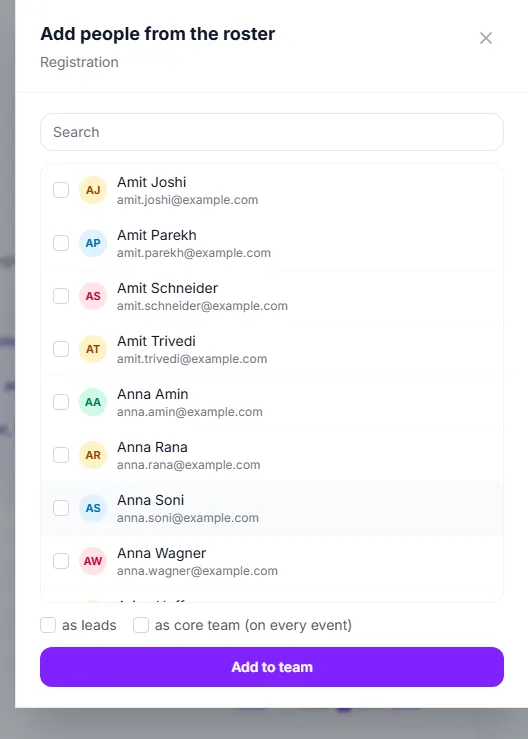Click the AR avatar for Anna Rana
This screenshot has width=528, height=739.
93,455
